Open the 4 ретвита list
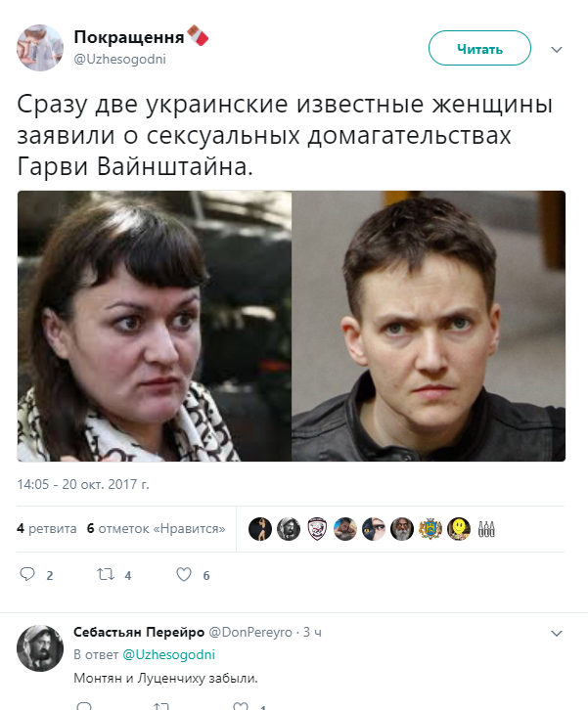The width and height of the screenshot is (588, 710). (x=47, y=528)
